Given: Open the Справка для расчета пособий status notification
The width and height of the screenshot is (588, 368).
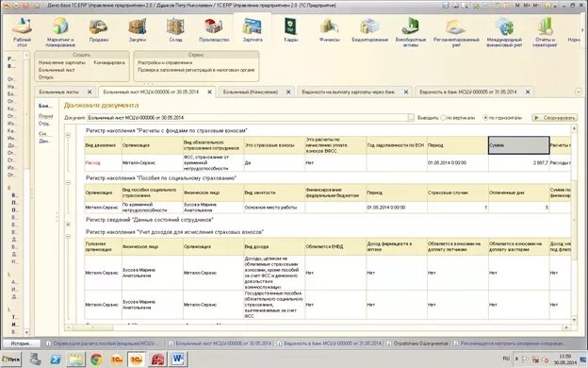Looking at the screenshot, I should click(102, 343).
